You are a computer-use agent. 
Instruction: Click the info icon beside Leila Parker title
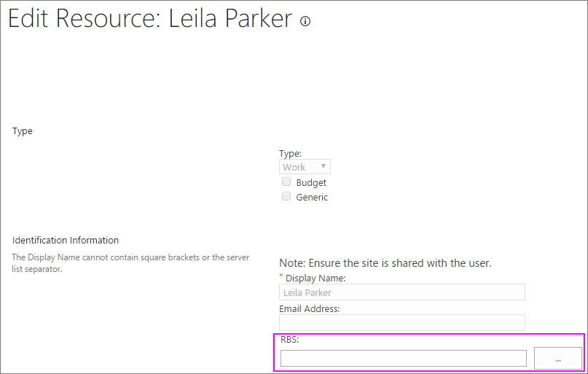click(x=305, y=21)
